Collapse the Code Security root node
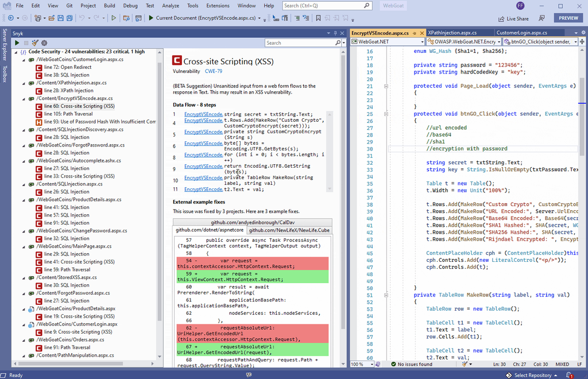The image size is (588, 379). [x=16, y=52]
